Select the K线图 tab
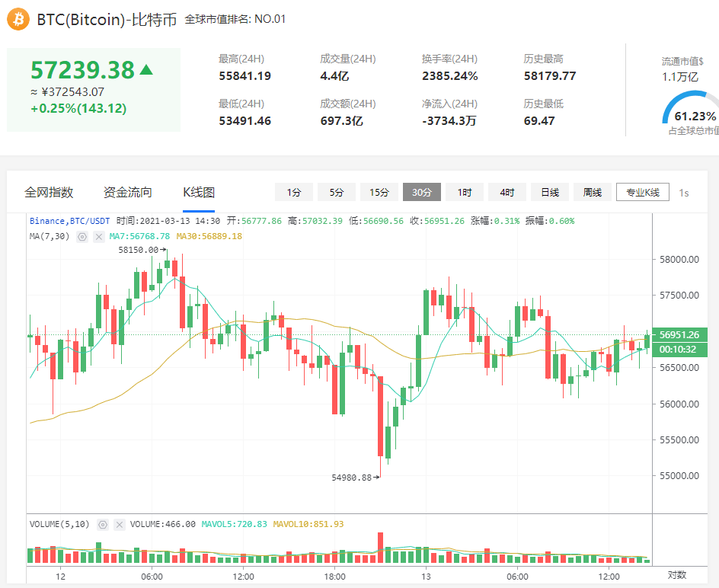 (x=199, y=192)
